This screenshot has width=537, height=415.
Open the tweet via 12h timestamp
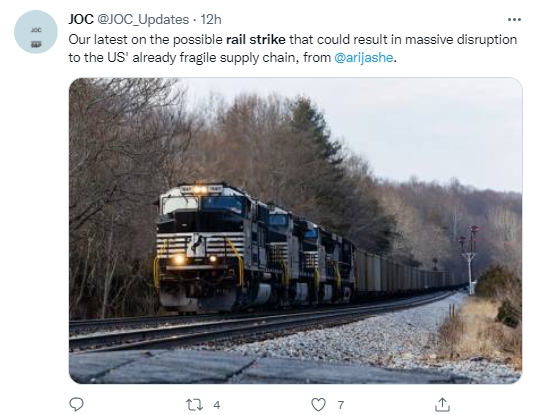(211, 20)
